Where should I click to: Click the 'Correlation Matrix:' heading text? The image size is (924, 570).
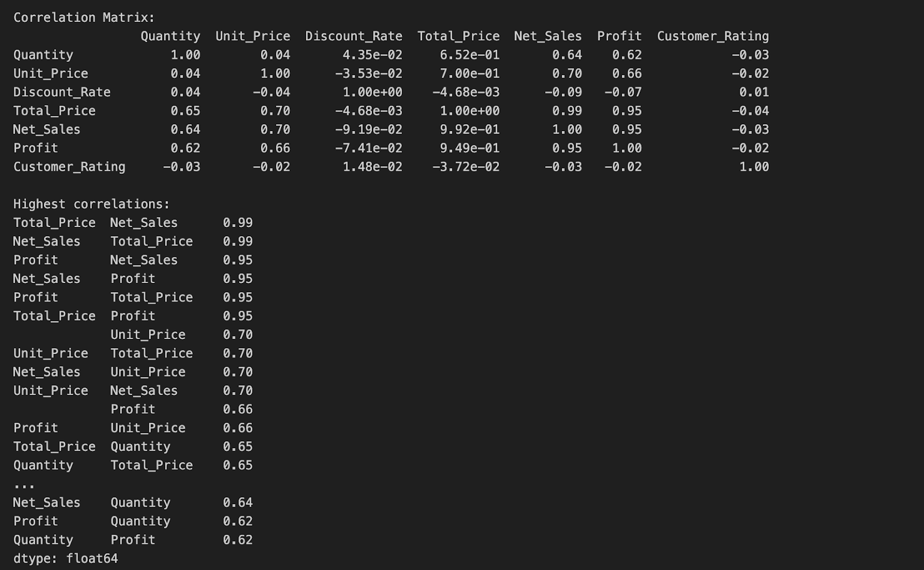coord(84,18)
